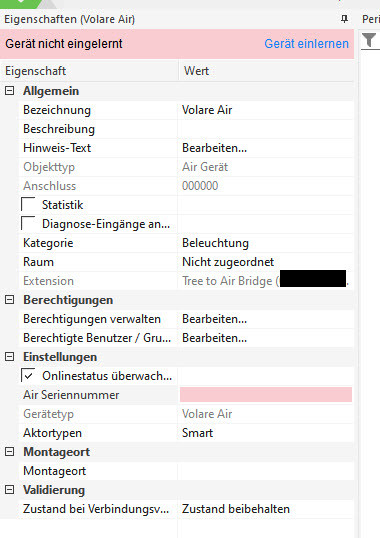Enable Diagnose-Eingänge checkbox

28,223
